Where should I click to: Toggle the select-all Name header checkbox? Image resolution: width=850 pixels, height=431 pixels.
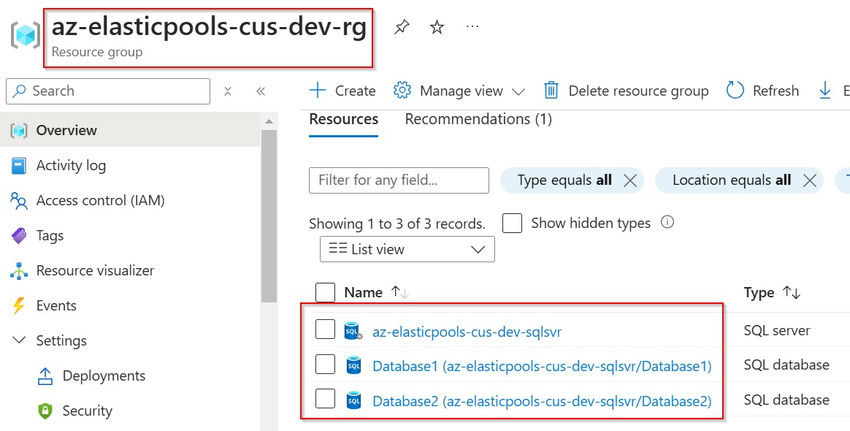[x=325, y=292]
